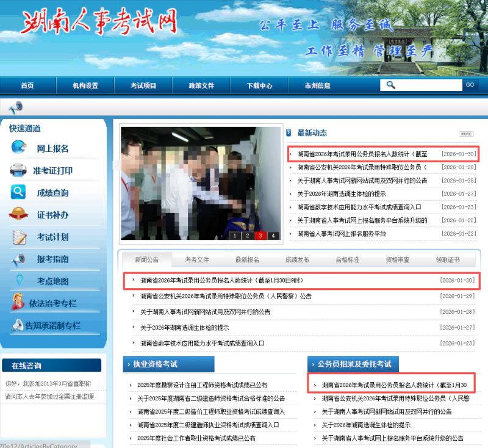The width and height of the screenshot is (488, 448).
Task: Switch to 资格审查 tab
Action: pyautogui.click(x=398, y=259)
